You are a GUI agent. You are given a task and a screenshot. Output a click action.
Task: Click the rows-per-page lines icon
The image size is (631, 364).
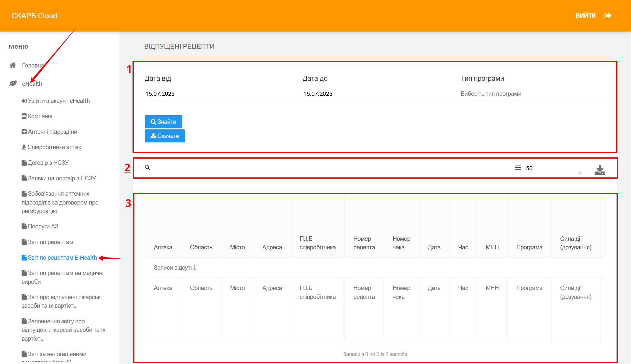coord(518,168)
